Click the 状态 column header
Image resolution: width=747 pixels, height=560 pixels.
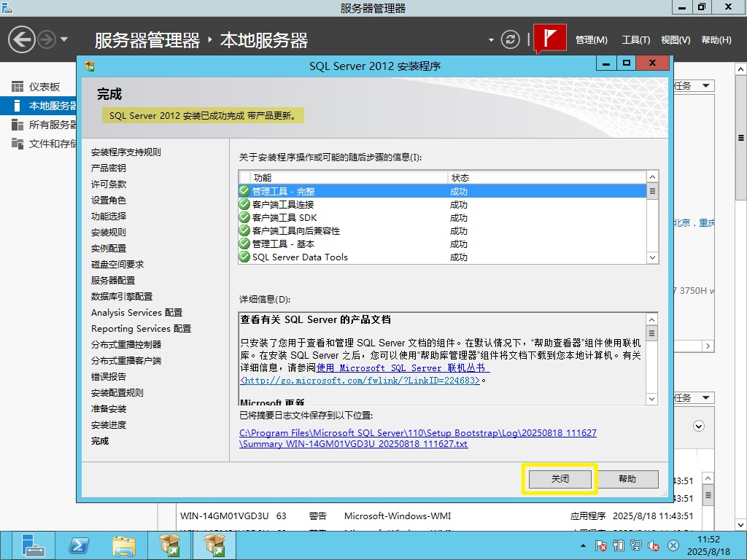click(547, 178)
